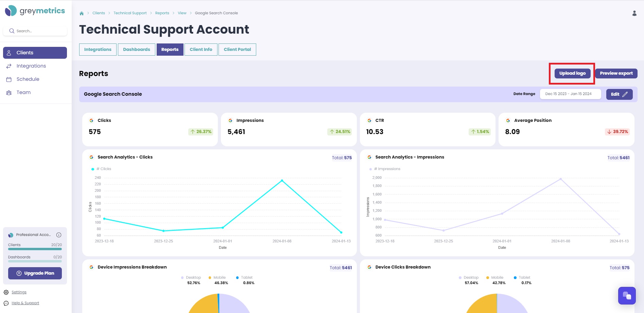The image size is (644, 313).
Task: Click the Google Search Console section title
Action: click(113, 94)
